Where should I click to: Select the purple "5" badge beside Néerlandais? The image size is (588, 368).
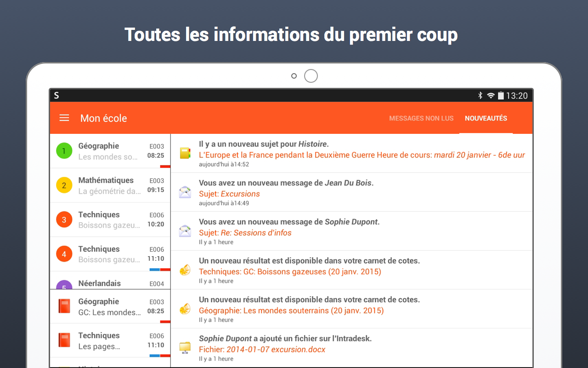pos(64,283)
